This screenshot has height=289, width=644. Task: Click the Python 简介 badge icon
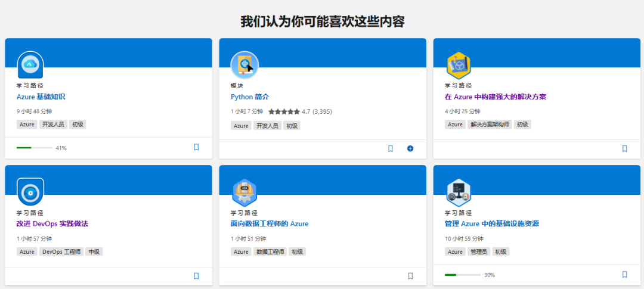click(245, 65)
